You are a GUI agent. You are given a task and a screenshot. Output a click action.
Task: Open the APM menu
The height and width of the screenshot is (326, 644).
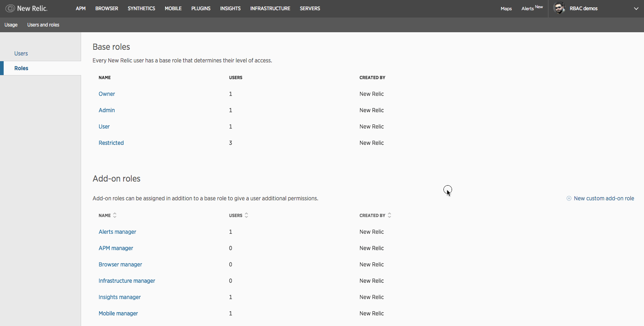[81, 9]
